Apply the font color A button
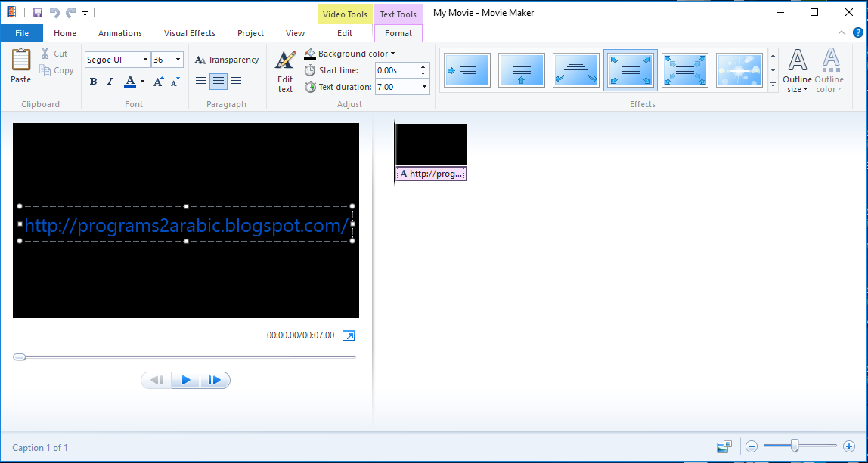868x463 pixels. tap(130, 82)
